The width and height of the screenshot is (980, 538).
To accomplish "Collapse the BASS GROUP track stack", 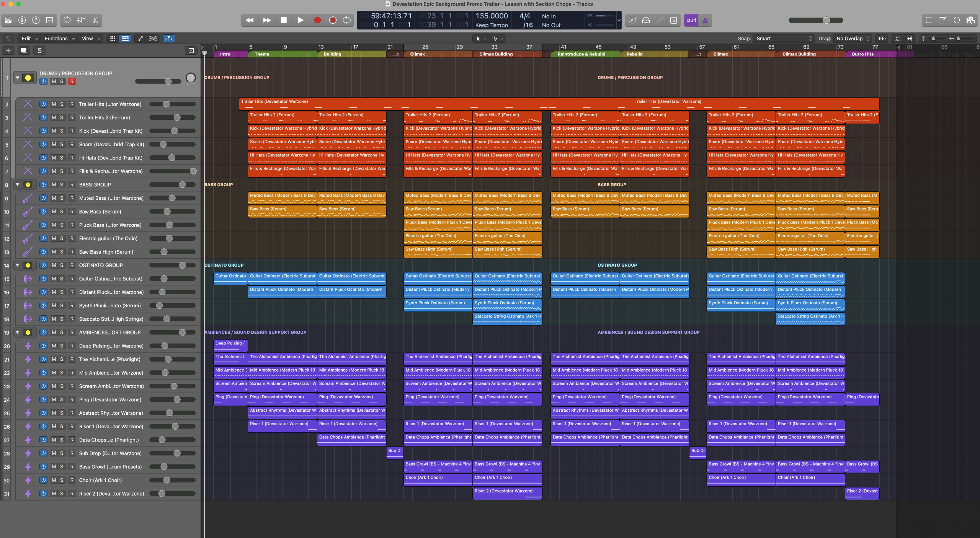I will pyautogui.click(x=17, y=184).
